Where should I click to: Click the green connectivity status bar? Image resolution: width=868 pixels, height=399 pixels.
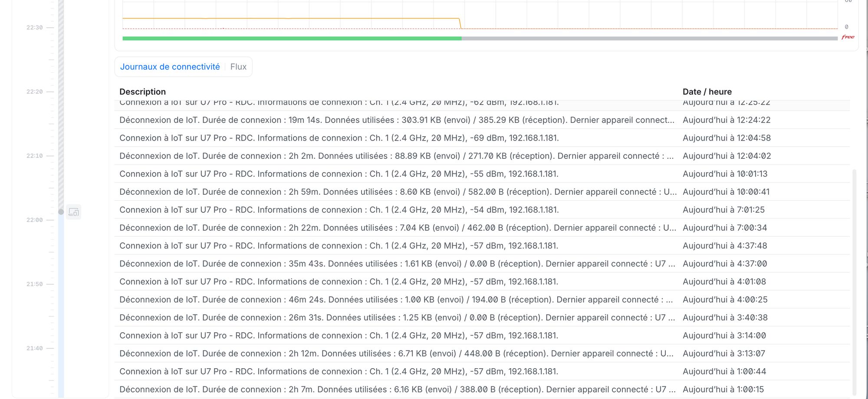tap(292, 39)
